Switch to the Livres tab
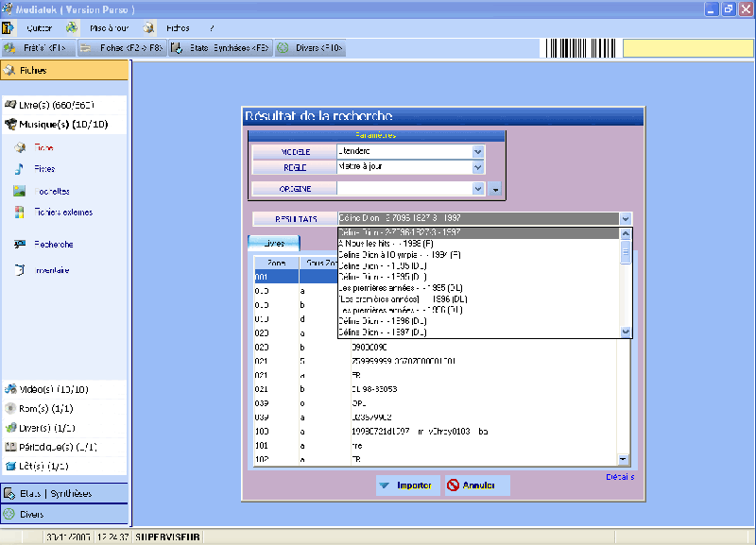756x545 pixels. (x=274, y=244)
